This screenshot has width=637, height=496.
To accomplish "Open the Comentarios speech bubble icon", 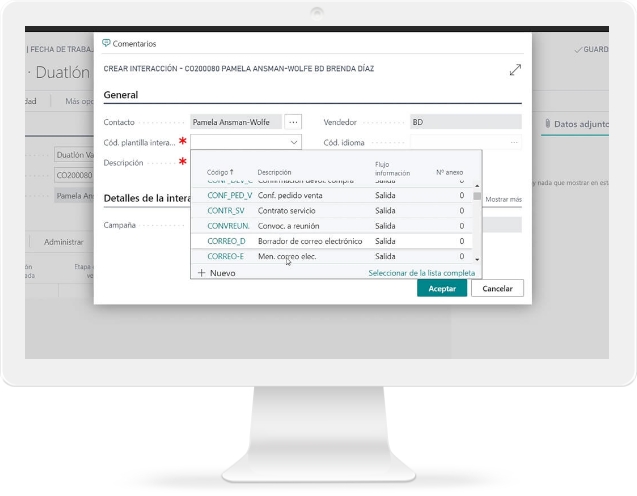I will 107,44.
